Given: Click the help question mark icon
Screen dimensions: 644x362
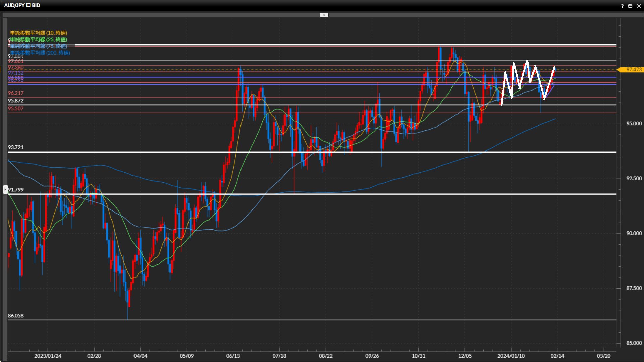Looking at the screenshot, I should click(622, 6).
